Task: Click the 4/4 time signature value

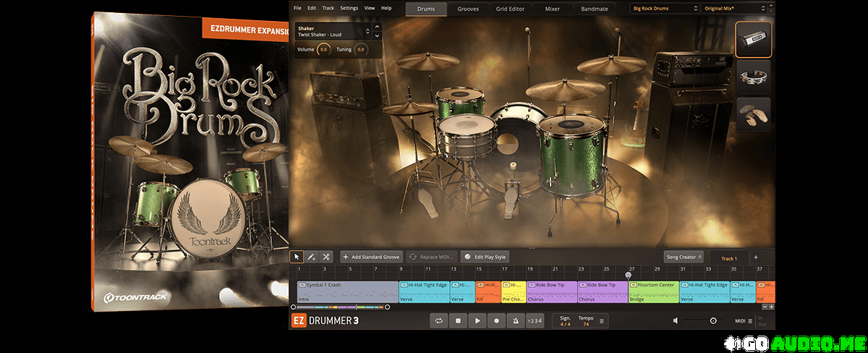Action: pyautogui.click(x=565, y=324)
